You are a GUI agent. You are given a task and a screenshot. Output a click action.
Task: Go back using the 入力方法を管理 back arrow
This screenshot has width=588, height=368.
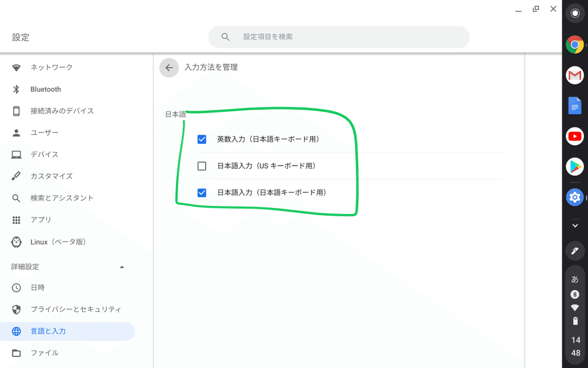[169, 68]
